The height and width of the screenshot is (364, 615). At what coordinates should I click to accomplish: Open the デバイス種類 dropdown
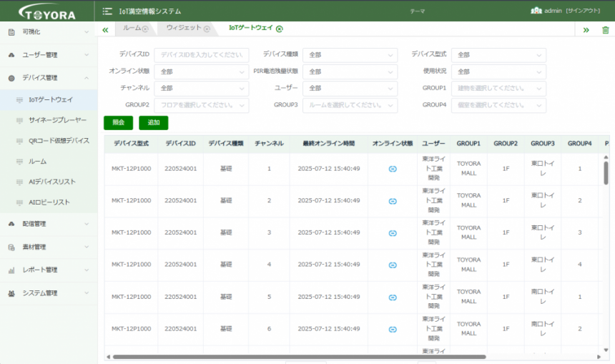point(350,55)
